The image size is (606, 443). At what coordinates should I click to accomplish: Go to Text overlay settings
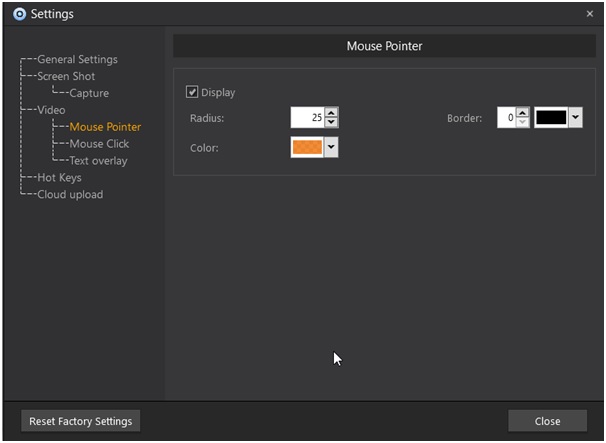(98, 161)
